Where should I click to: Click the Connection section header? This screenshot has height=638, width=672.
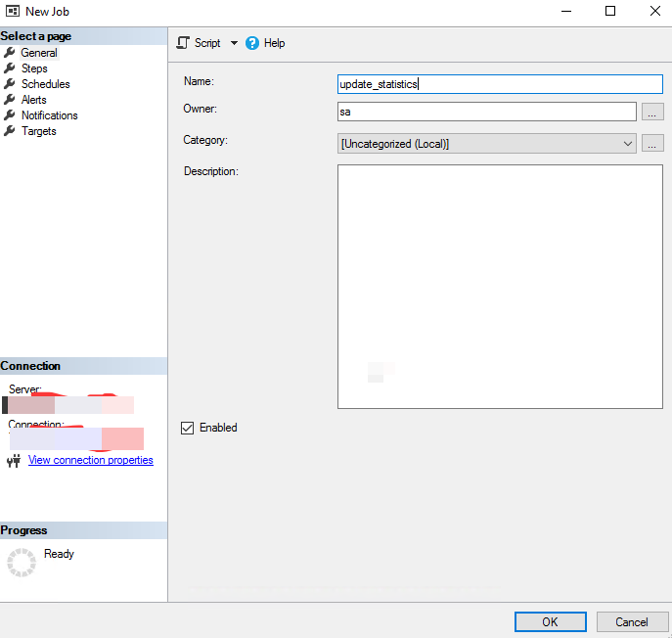click(x=83, y=366)
